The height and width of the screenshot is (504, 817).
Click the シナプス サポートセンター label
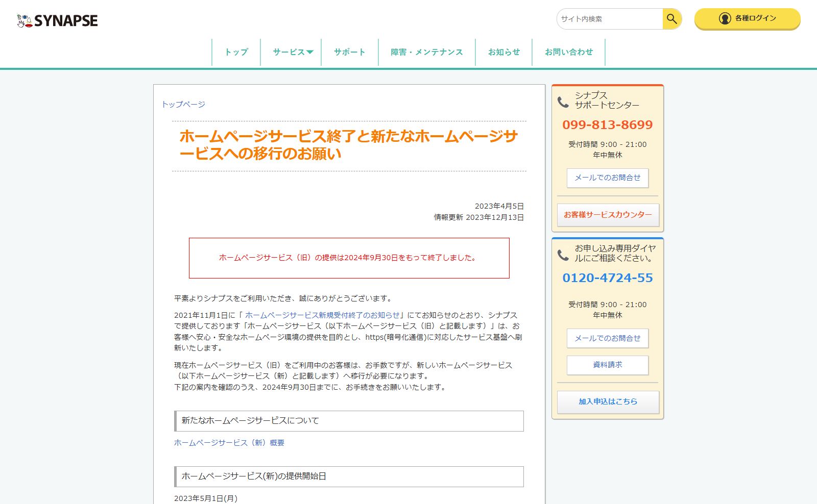[607, 100]
